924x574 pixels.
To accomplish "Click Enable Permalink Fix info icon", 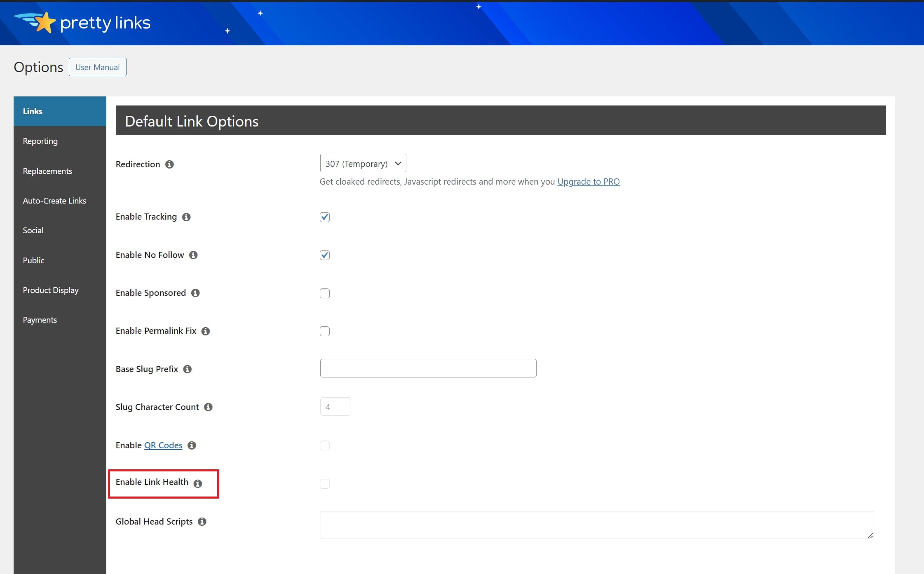I will click(206, 331).
